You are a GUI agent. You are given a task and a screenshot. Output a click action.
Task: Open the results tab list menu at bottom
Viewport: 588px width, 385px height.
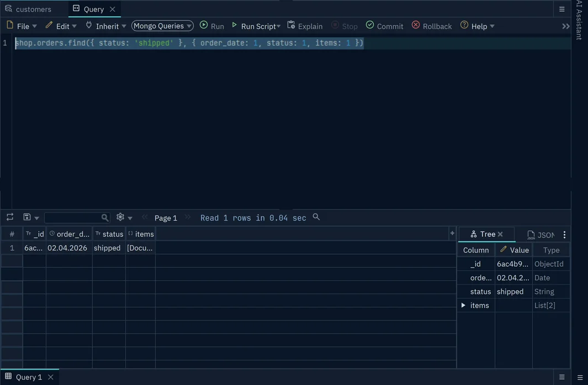[561, 377]
